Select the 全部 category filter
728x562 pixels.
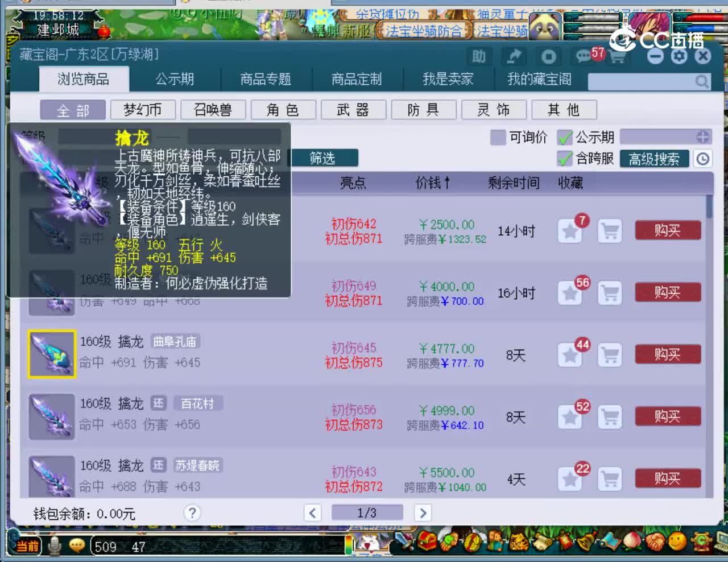tap(73, 110)
